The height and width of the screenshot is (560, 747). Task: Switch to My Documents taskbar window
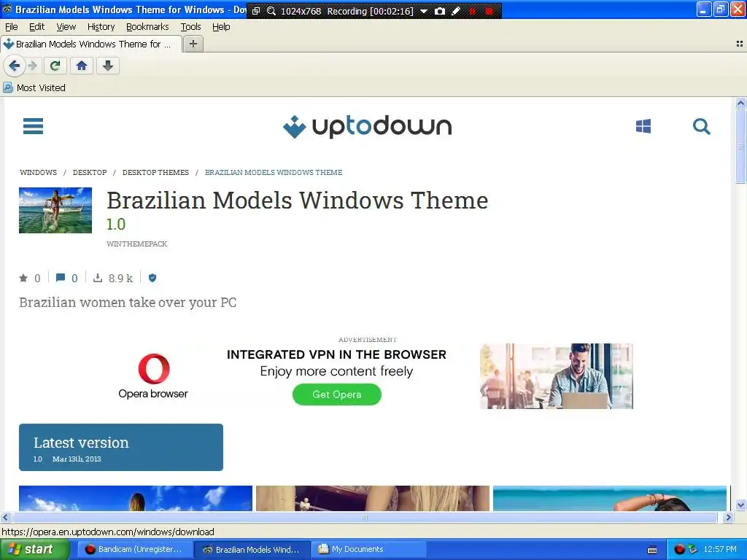tap(369, 550)
